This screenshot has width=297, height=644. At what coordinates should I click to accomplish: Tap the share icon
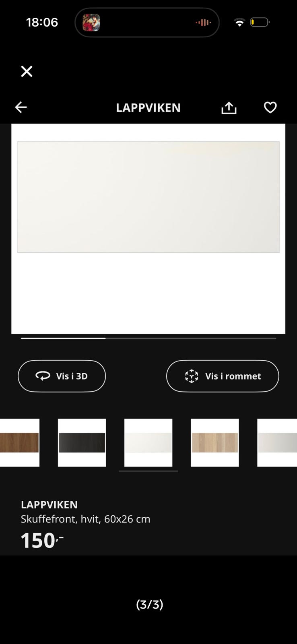229,107
